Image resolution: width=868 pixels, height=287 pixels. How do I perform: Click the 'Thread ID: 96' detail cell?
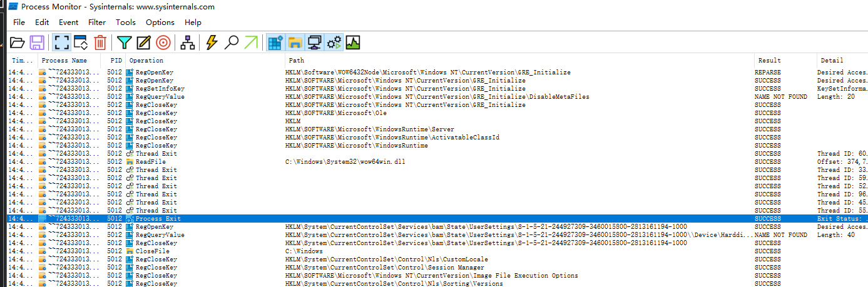point(842,194)
